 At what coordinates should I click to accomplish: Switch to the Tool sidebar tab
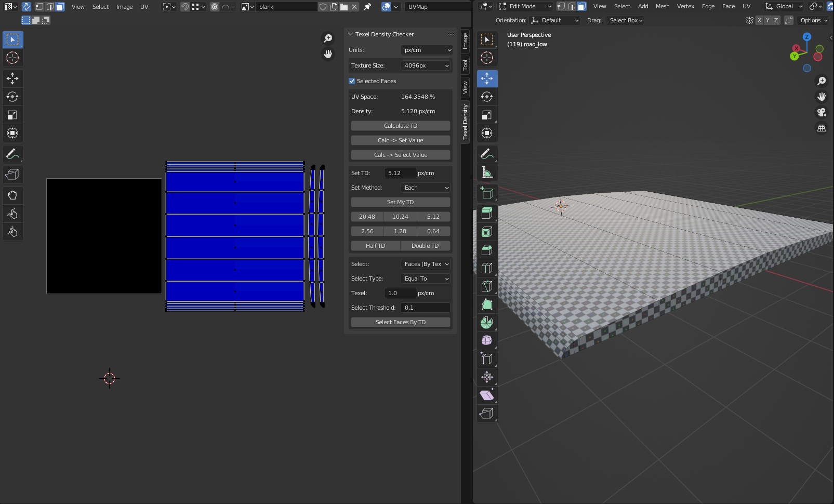tap(465, 65)
